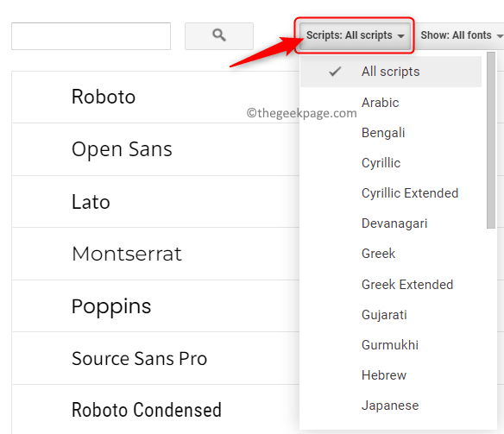Select the Montserrat font
The image size is (504, 434).
[x=155, y=254]
